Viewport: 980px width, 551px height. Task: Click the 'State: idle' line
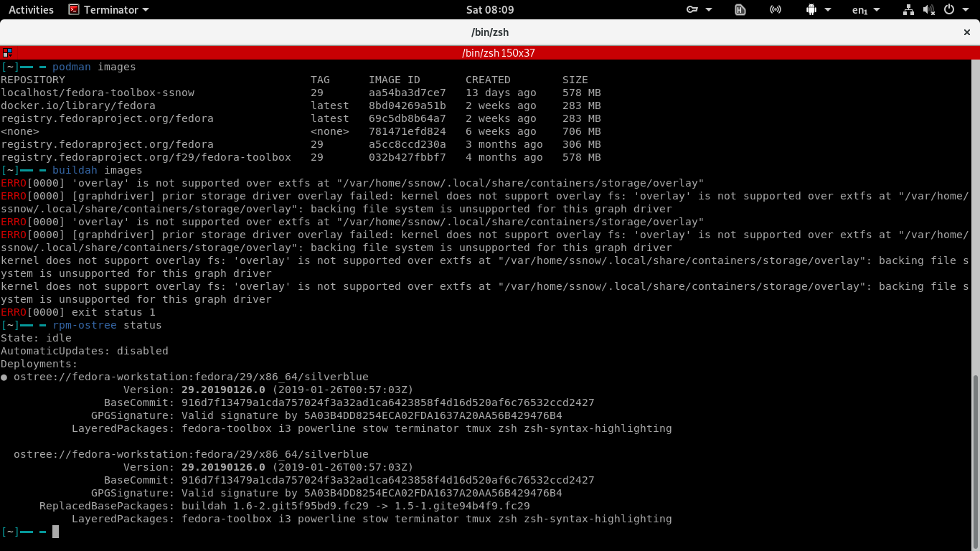tap(36, 338)
